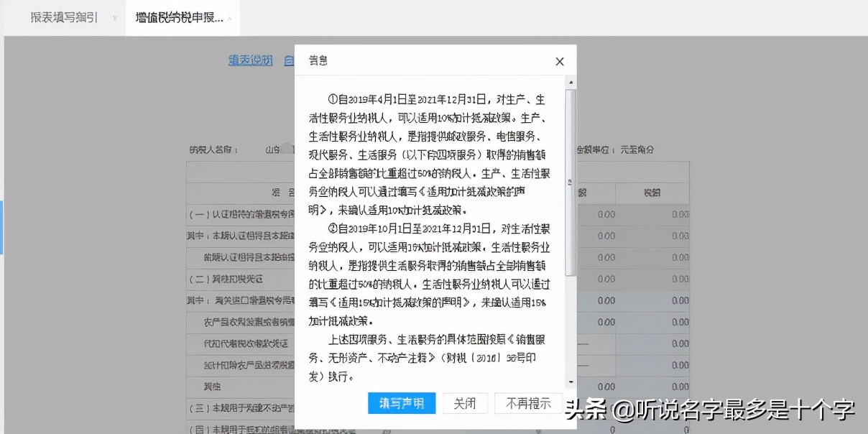868x434 pixels.
Task: Close the 消息 dialog via its X icon
Action: tap(560, 61)
